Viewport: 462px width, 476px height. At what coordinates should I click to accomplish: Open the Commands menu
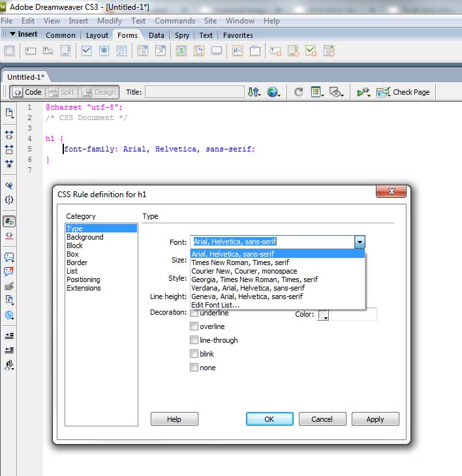(x=174, y=21)
